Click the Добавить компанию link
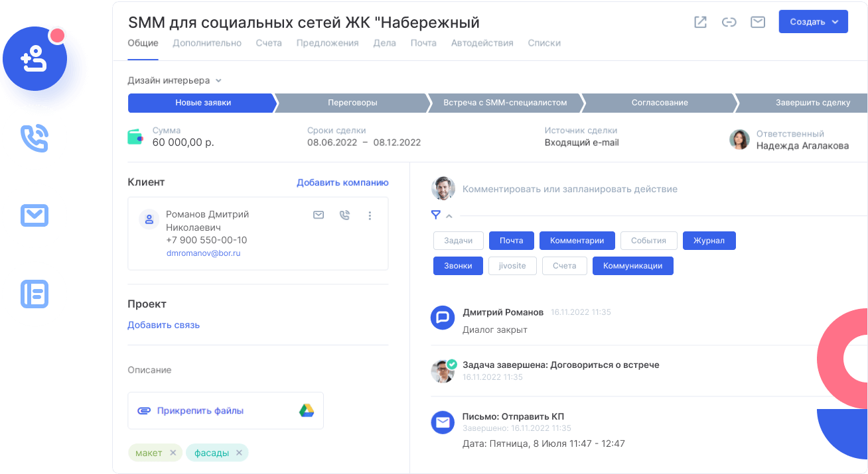The width and height of the screenshot is (868, 474). click(x=342, y=182)
